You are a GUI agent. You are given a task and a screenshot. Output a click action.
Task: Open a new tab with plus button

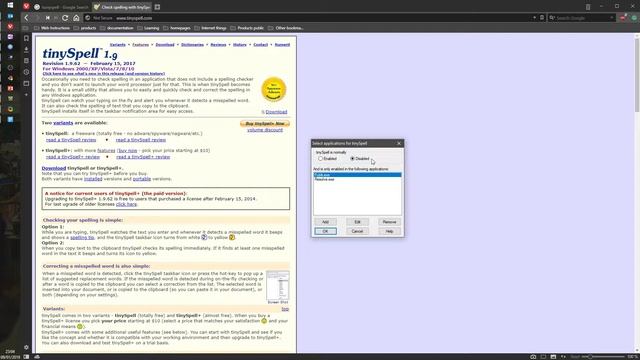(x=157, y=7)
